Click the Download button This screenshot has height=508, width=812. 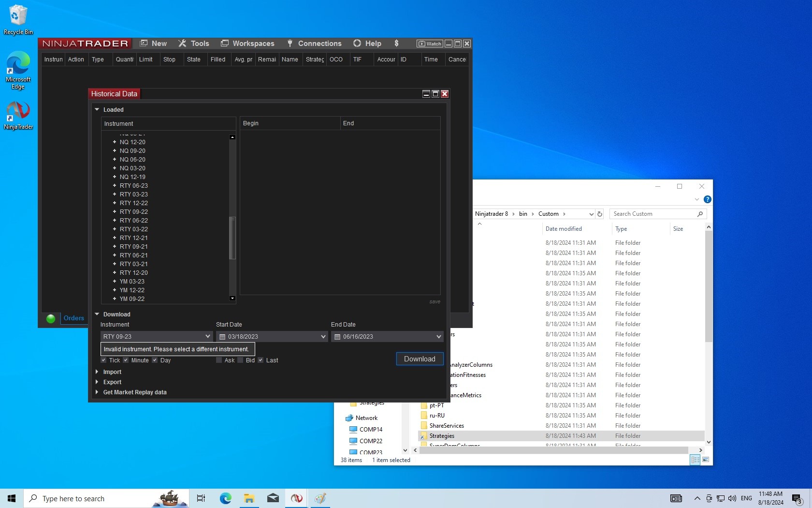[420, 359]
